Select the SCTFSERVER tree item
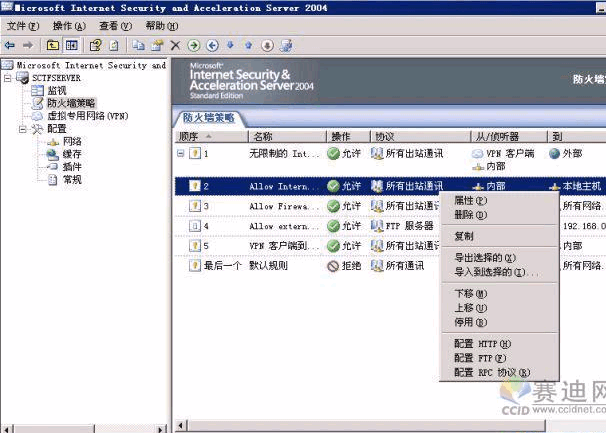606x433 pixels. 56,78
